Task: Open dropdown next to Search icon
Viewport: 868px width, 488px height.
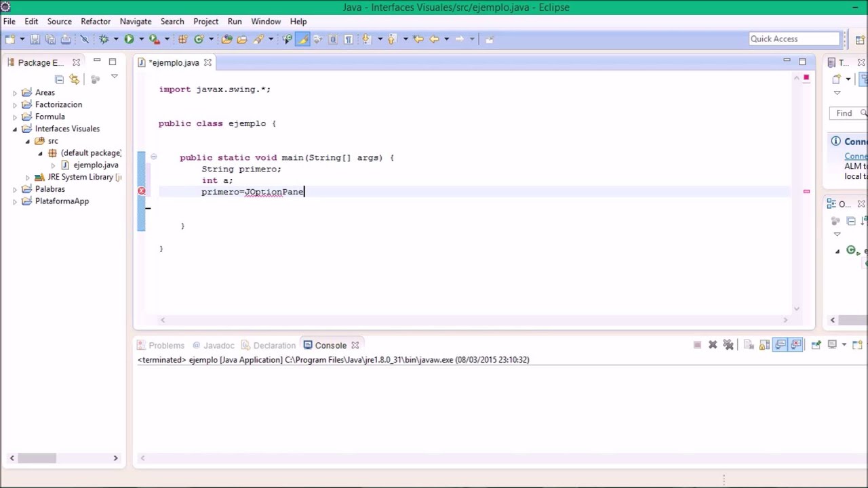Action: coord(271,39)
